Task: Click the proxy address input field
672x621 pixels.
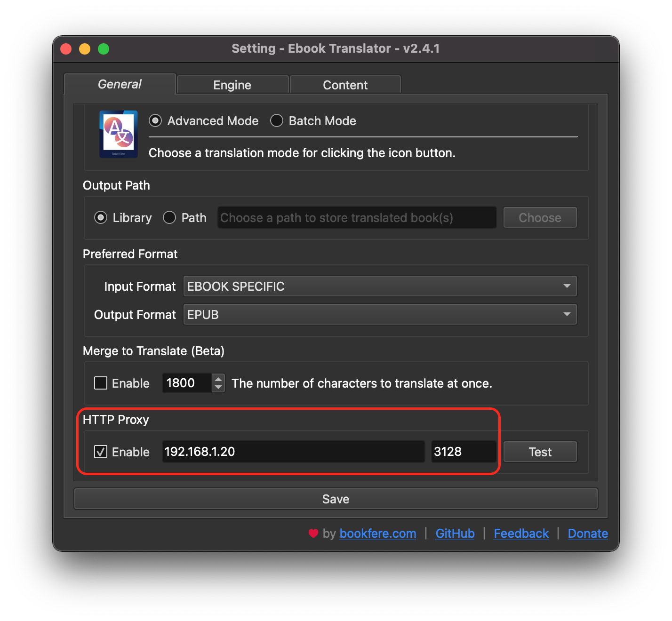Action: [293, 452]
